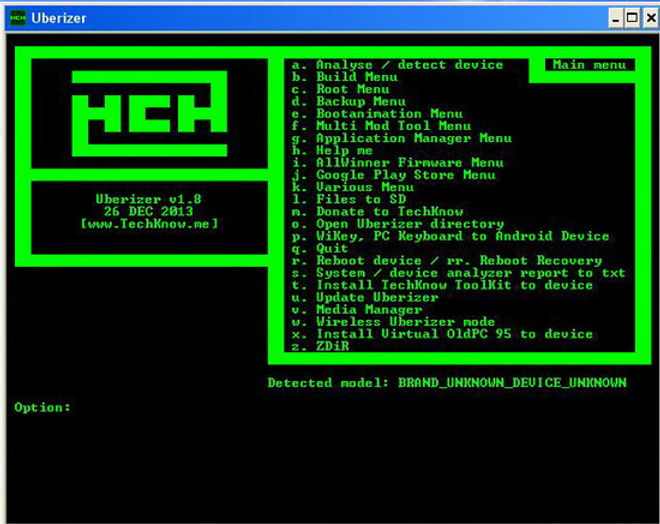The width and height of the screenshot is (660, 524).
Task: Select 'r. Reboot device' line
Action: [x=447, y=261]
